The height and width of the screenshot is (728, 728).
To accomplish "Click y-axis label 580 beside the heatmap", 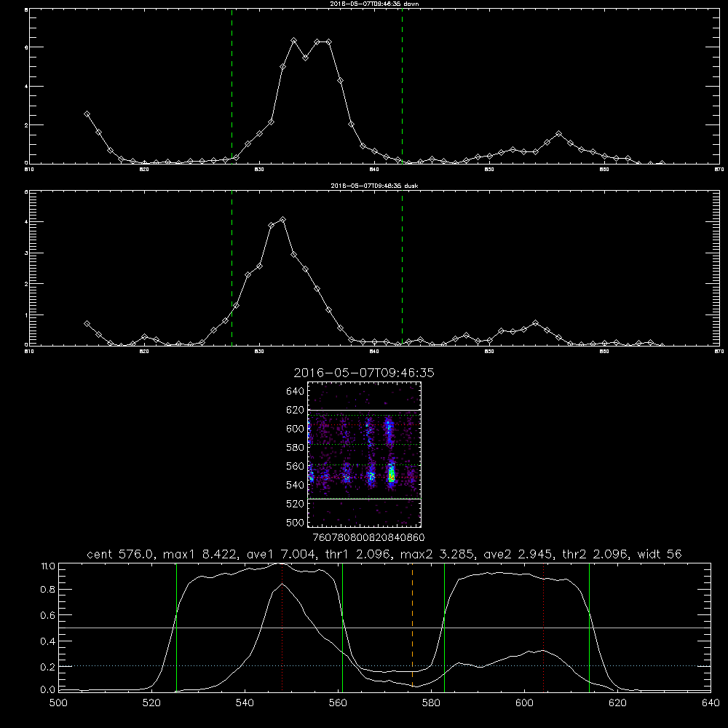I will (296, 448).
